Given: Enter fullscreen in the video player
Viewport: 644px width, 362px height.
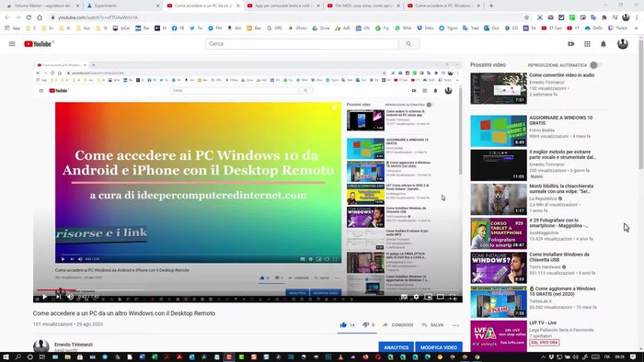Looking at the screenshot, I should (453, 297).
